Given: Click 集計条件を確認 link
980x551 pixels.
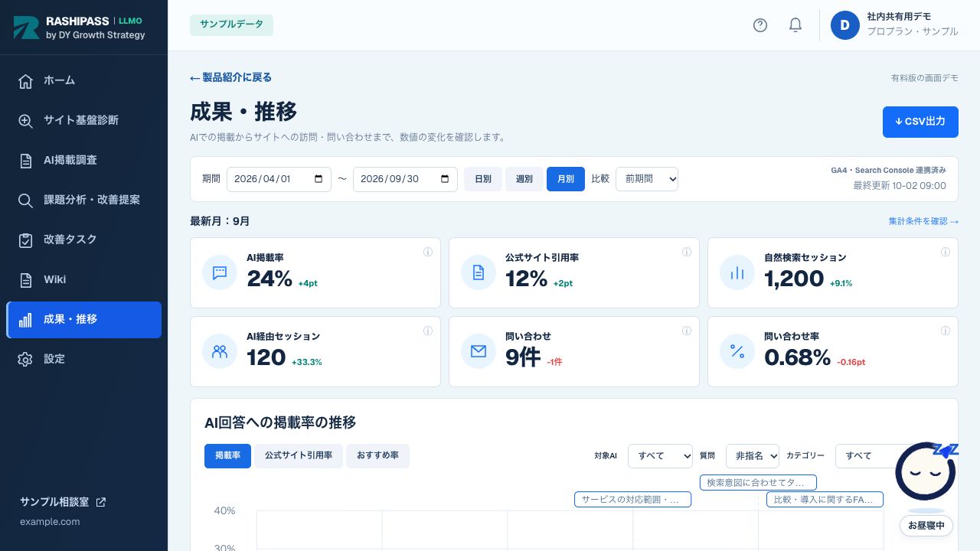Looking at the screenshot, I should 923,221.
